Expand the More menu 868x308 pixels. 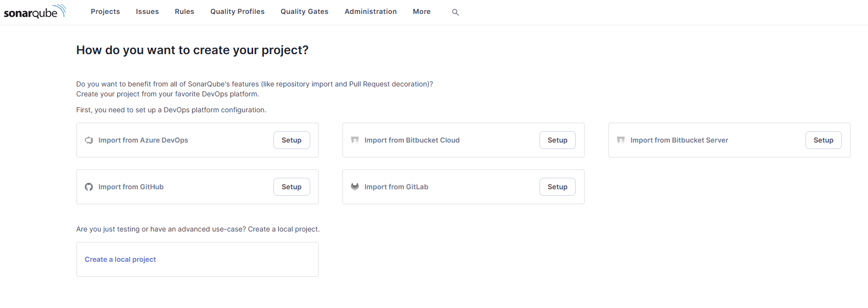(422, 11)
